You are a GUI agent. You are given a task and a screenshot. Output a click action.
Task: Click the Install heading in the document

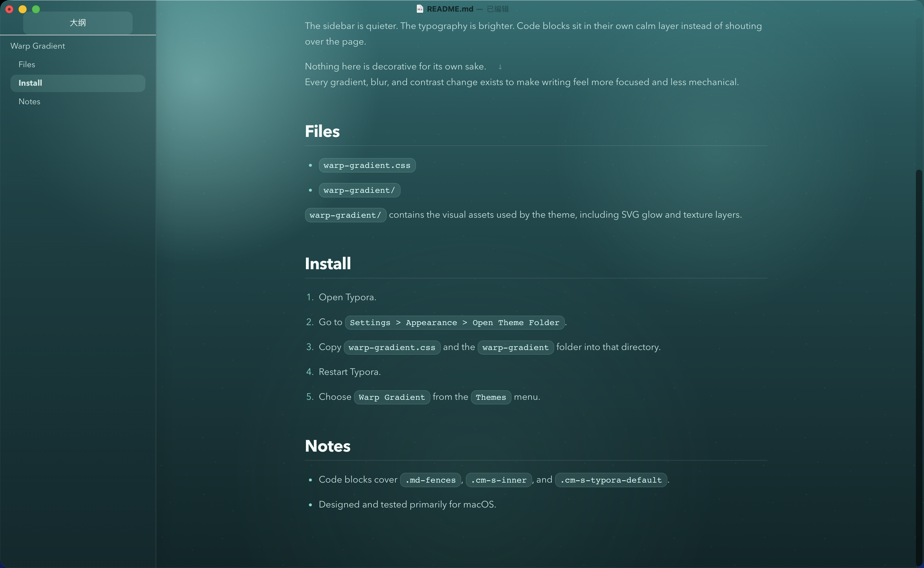coord(328,264)
